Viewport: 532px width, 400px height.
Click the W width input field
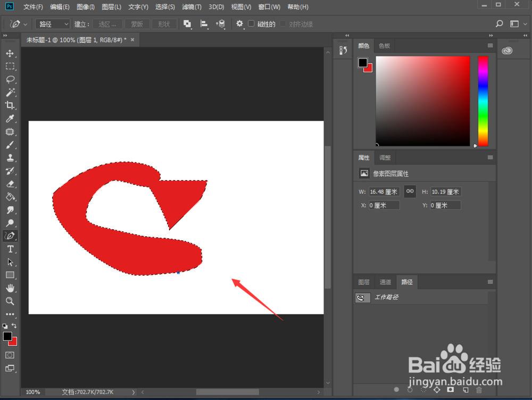[384, 191]
